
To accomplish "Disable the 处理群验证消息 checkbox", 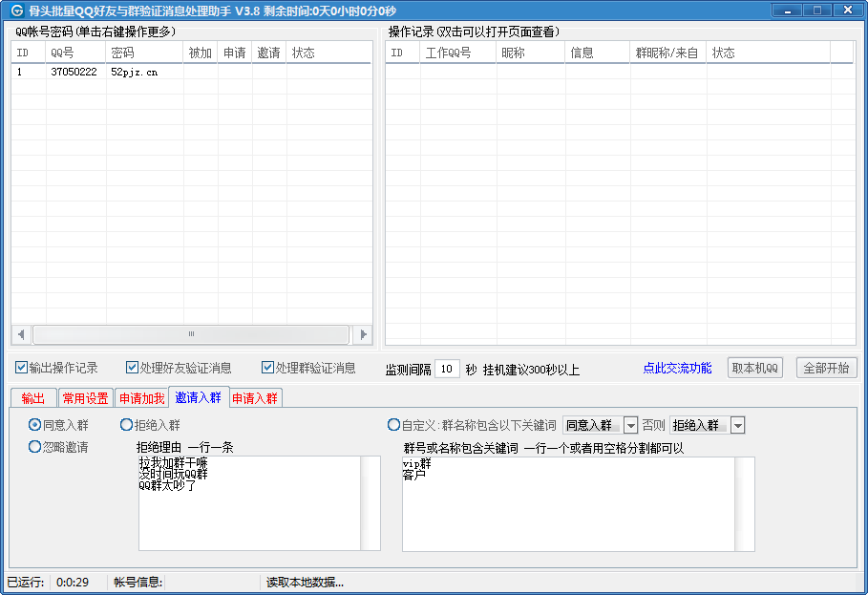I will point(267,368).
